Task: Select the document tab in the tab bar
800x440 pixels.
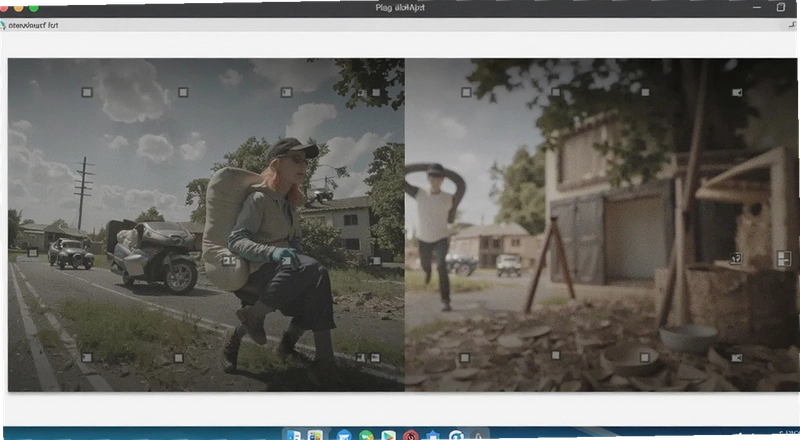Action: pos(30,25)
